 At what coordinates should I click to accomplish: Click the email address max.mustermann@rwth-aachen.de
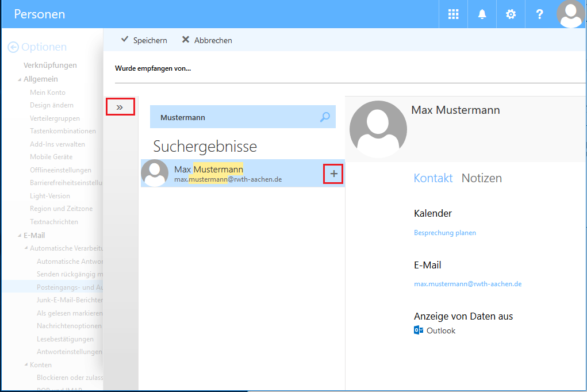[467, 283]
